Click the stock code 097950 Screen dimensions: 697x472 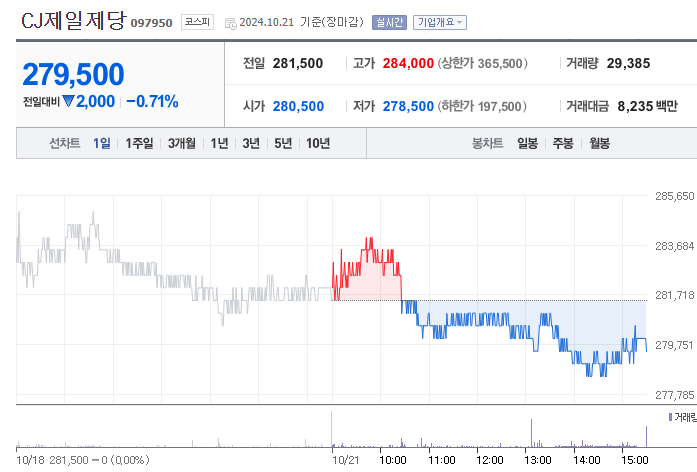coord(151,23)
